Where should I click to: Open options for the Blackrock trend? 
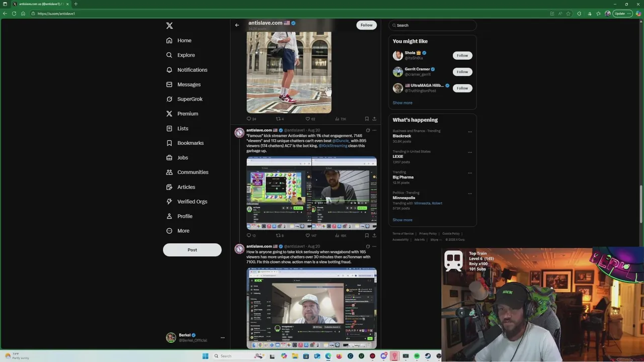pos(470,132)
